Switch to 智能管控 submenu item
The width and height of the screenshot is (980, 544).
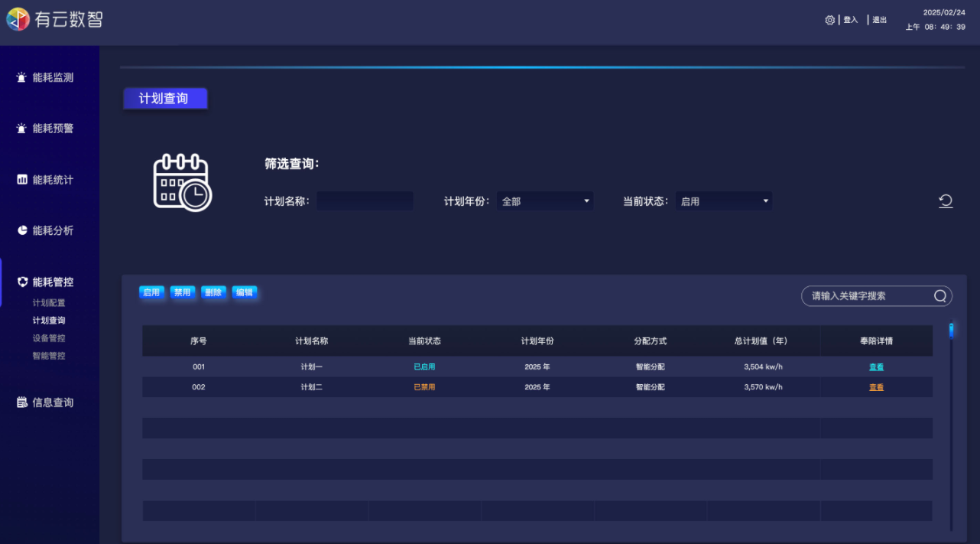pos(49,356)
